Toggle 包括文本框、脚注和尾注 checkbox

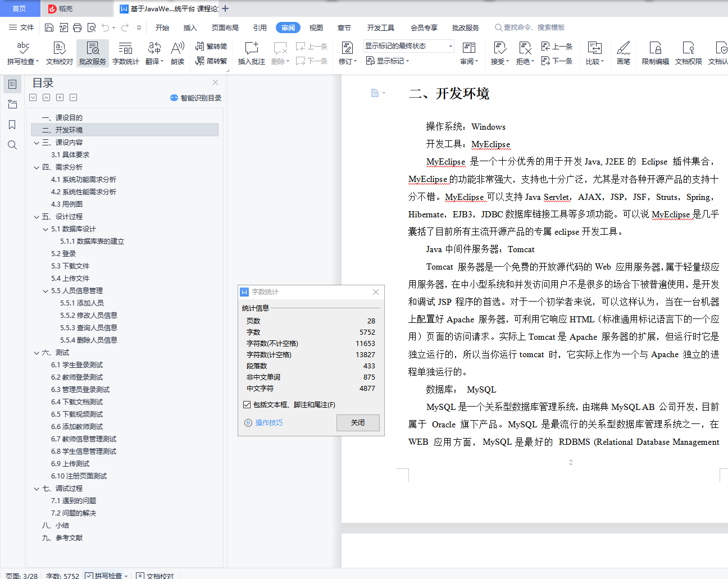pyautogui.click(x=247, y=405)
